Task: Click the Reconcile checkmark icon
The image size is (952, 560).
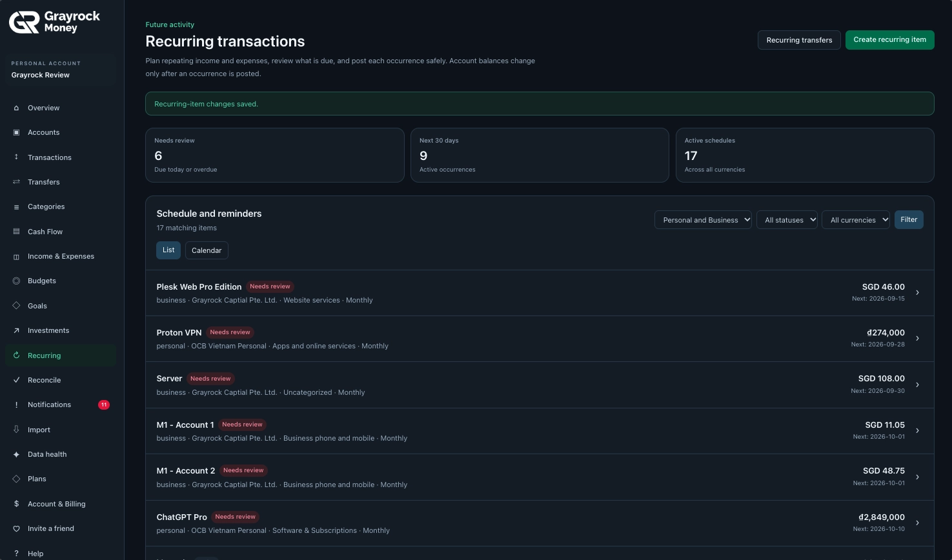Action: click(x=16, y=380)
